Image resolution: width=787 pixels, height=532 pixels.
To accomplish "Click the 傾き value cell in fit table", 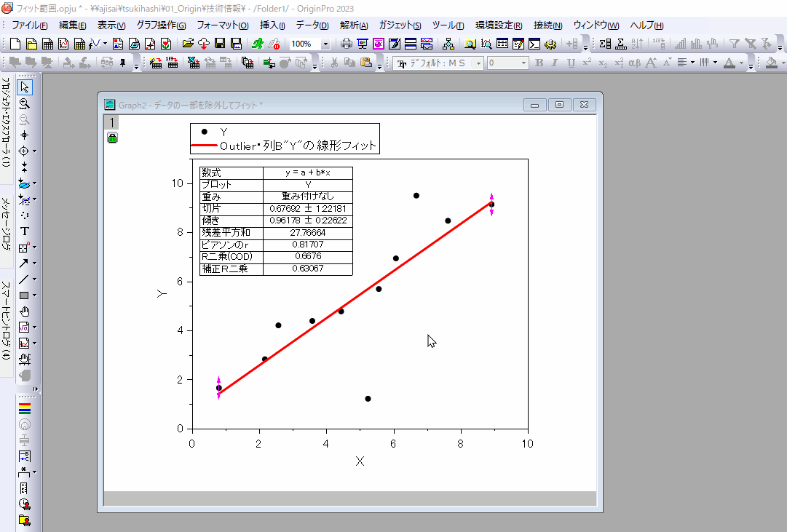I will (x=308, y=221).
